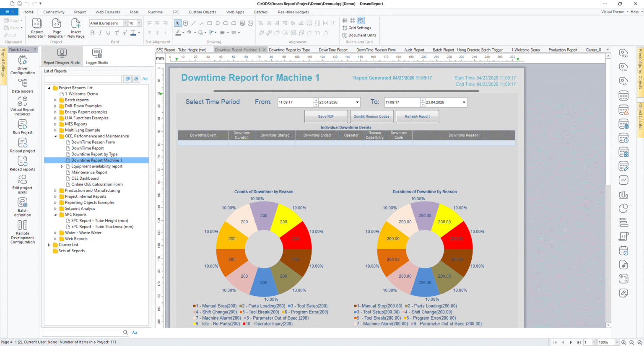This screenshot has height=346, width=644.
Task: Launch Run Project from the sidebar
Action: [23, 127]
